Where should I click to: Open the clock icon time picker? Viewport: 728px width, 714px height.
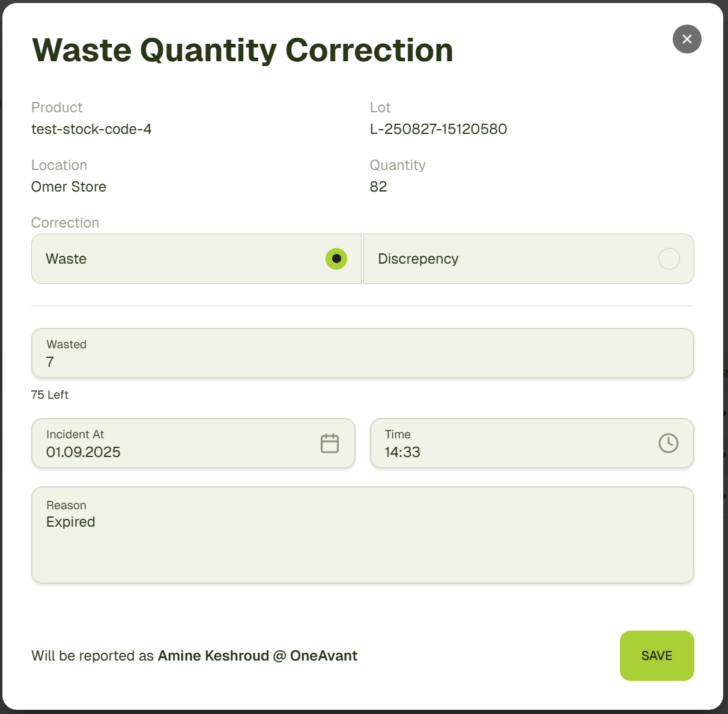coord(668,443)
